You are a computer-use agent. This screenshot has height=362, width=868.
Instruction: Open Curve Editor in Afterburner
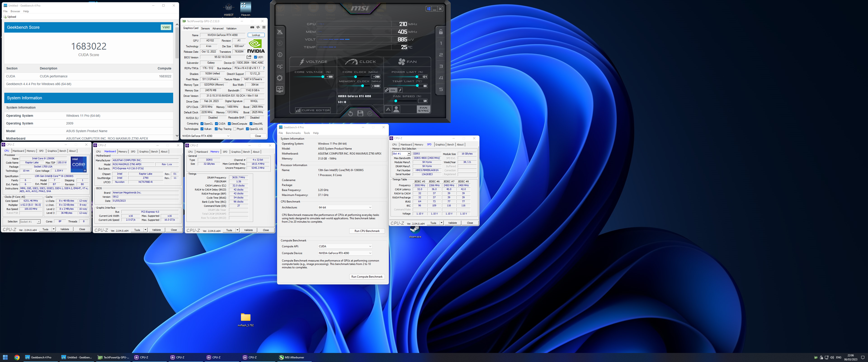tap(313, 110)
